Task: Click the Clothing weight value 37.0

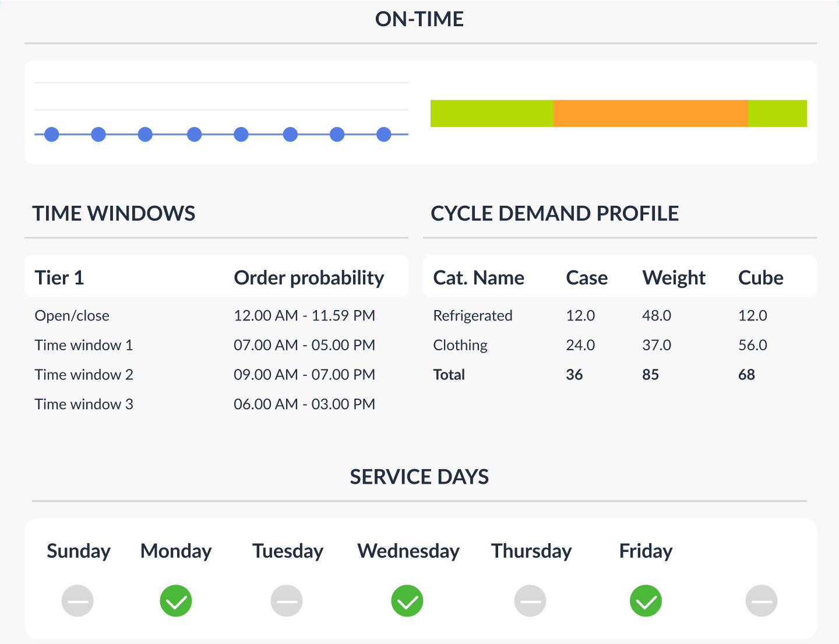Action: coord(657,345)
